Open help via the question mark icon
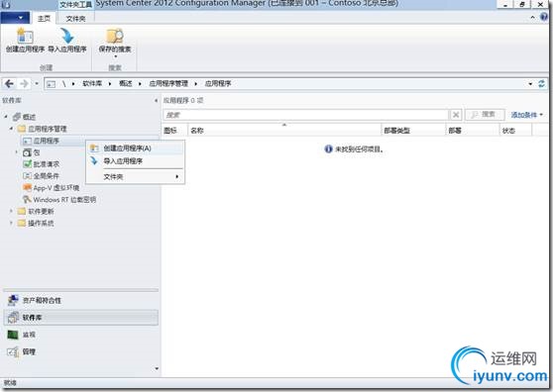This screenshot has width=553, height=392. (544, 17)
